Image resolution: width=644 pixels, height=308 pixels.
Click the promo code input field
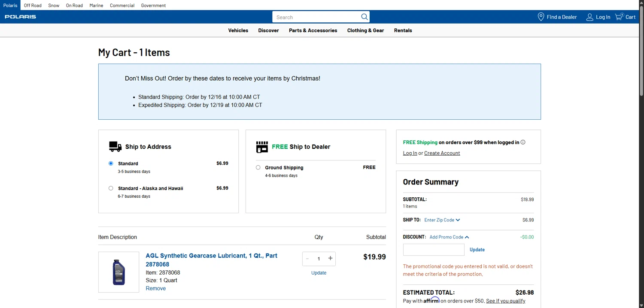point(434,250)
